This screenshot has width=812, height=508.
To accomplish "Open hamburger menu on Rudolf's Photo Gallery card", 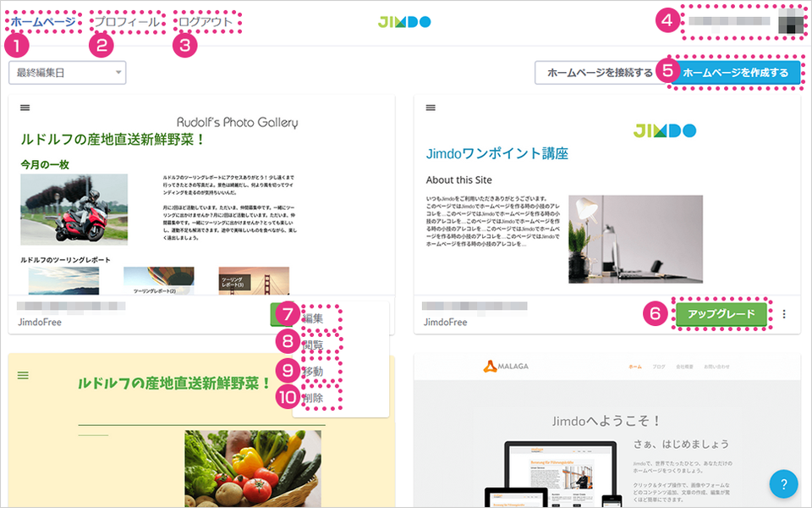I will tap(25, 108).
